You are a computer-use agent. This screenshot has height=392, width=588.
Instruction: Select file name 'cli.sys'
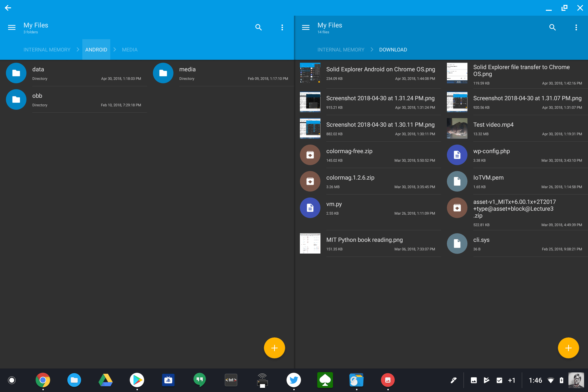coord(481,240)
